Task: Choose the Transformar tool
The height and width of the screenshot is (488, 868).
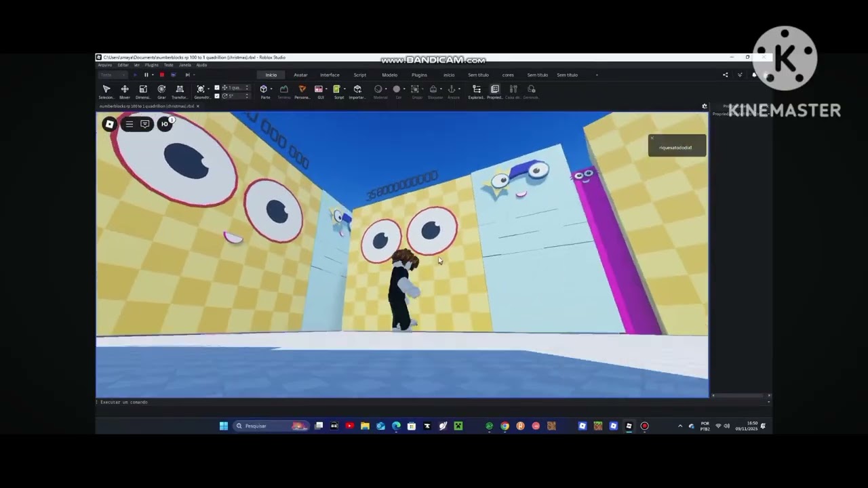Action: click(180, 91)
